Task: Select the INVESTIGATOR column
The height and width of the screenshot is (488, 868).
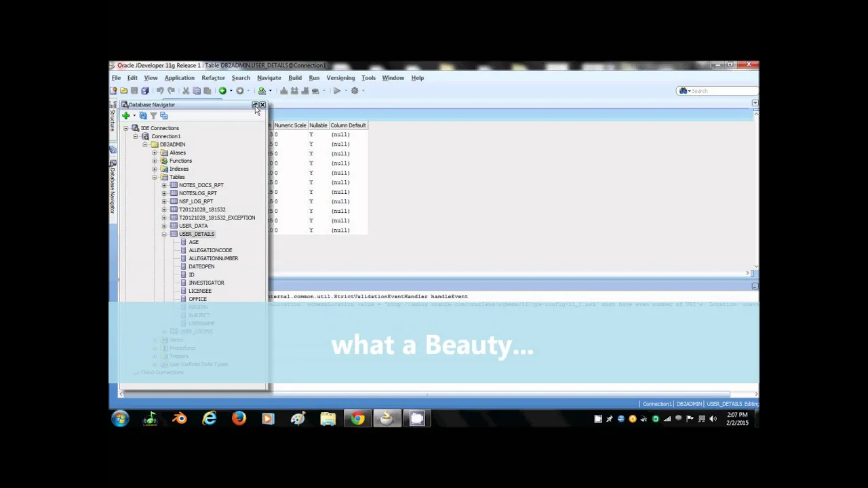Action: (x=206, y=283)
